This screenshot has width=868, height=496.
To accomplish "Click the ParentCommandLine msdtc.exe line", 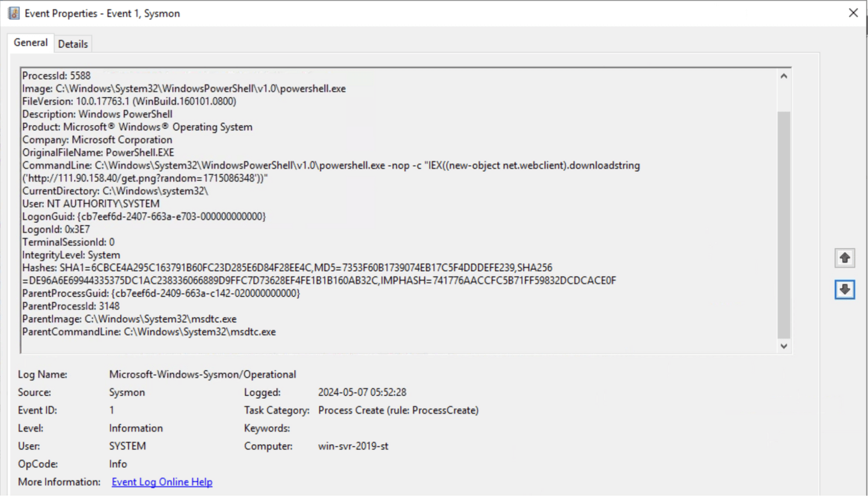I will tap(149, 331).
